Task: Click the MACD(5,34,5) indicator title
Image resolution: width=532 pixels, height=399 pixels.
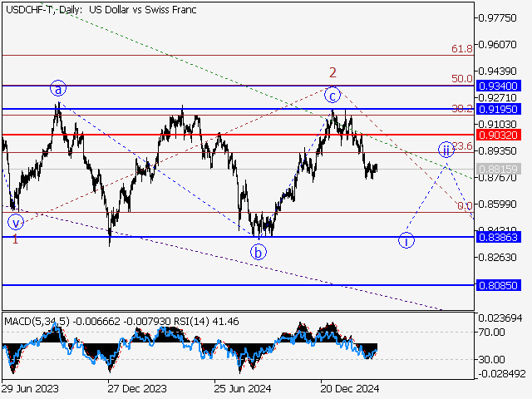Action: tap(41, 320)
